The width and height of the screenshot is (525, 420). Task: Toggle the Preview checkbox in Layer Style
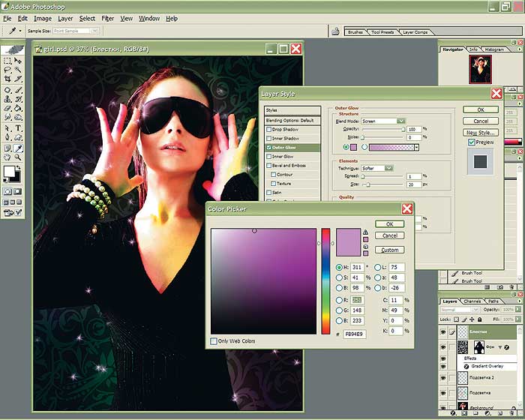click(472, 142)
